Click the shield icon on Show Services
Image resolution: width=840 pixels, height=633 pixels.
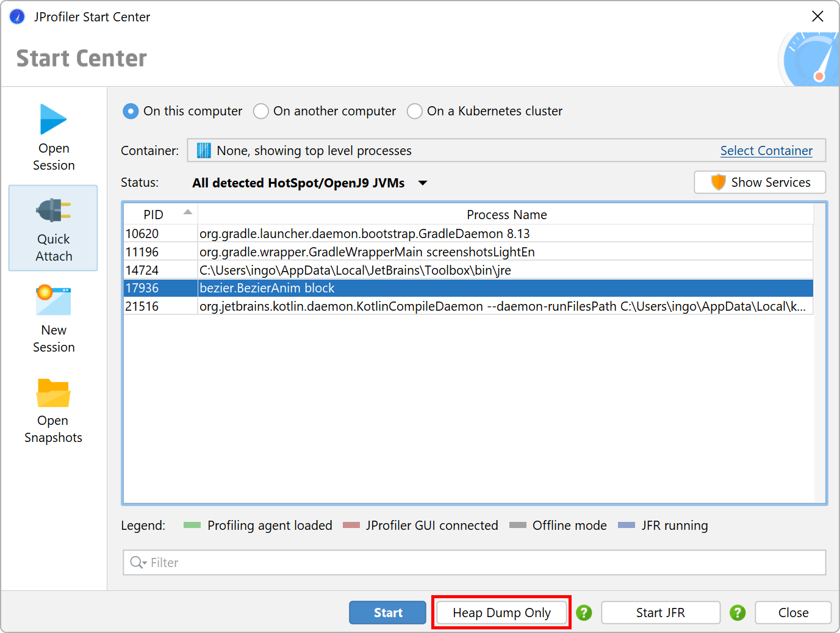point(719,182)
